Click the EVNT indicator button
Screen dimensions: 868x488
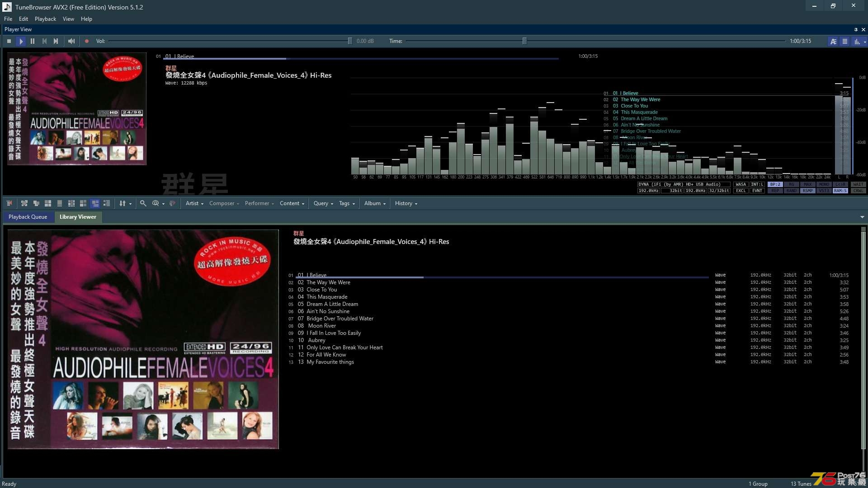point(757,191)
